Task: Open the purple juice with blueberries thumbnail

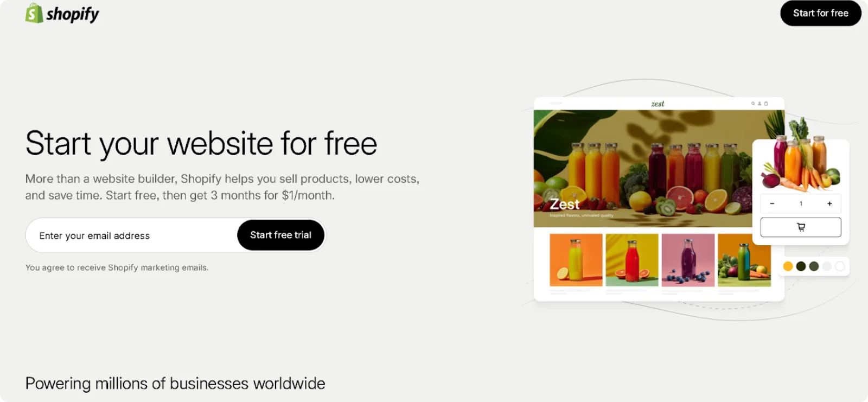Action: coord(688,260)
